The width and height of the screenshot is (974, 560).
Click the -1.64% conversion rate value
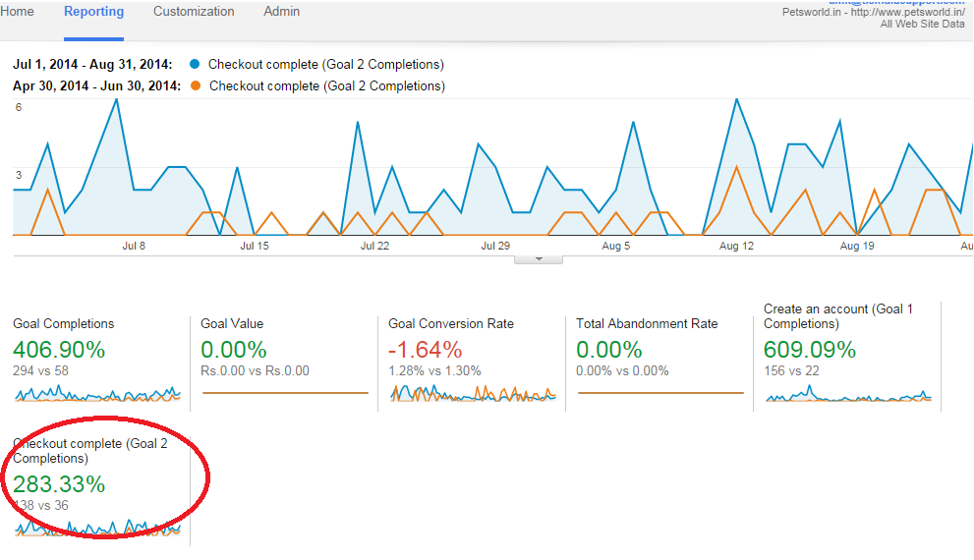tap(425, 350)
